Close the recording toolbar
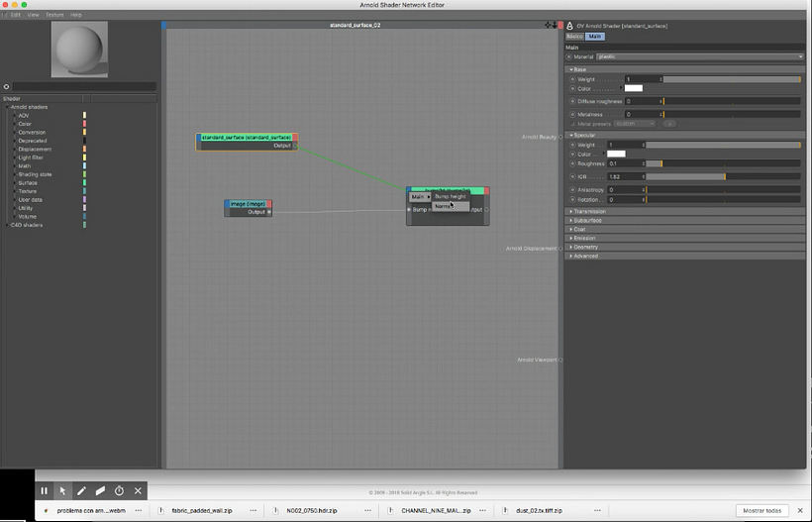Screen dimensions: 812x522 pos(138,490)
